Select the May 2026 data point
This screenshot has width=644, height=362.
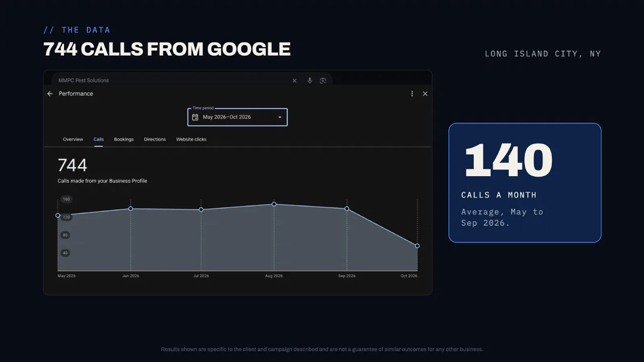point(58,216)
